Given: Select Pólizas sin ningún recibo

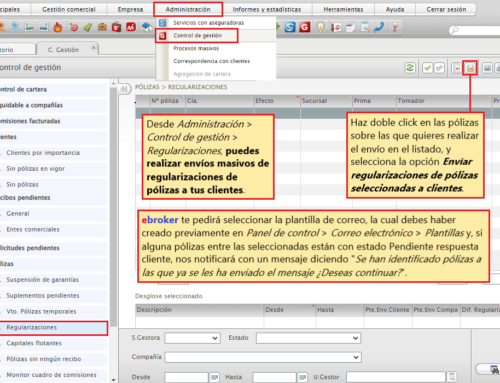Looking at the screenshot, I should (x=44, y=359).
